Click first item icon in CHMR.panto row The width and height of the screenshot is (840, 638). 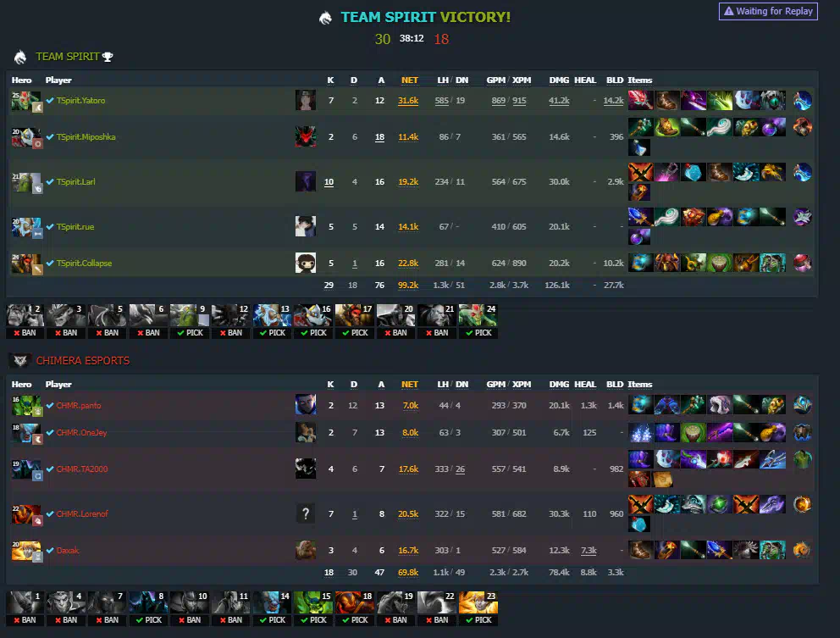coord(640,405)
